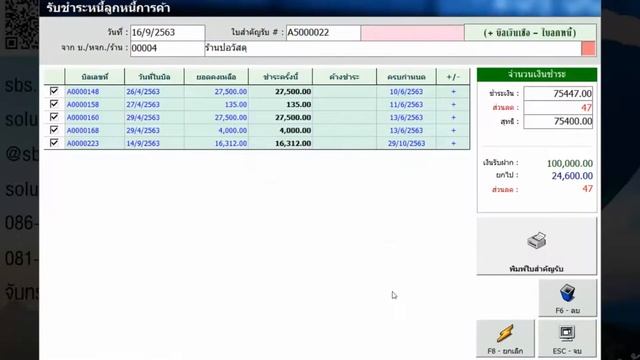Click the plus sign in row A0000160
The image size is (640, 360).
click(x=453, y=118)
